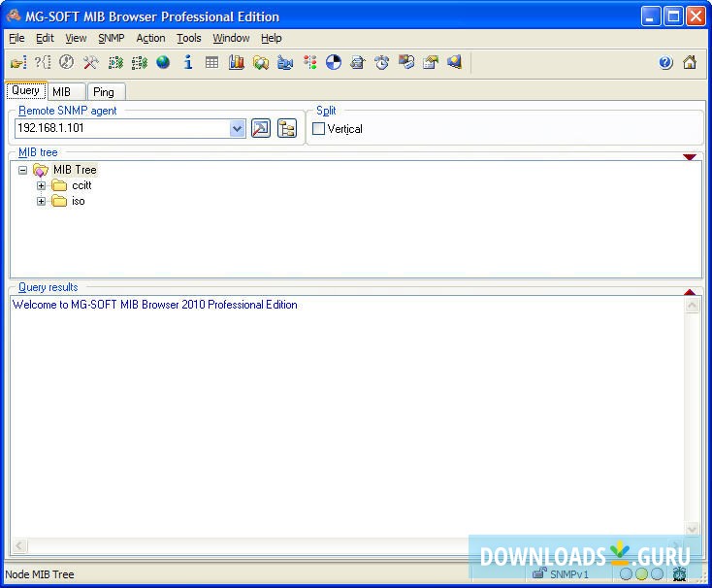Click the alarm clock toolbar icon
This screenshot has height=588, width=712.
(382, 62)
